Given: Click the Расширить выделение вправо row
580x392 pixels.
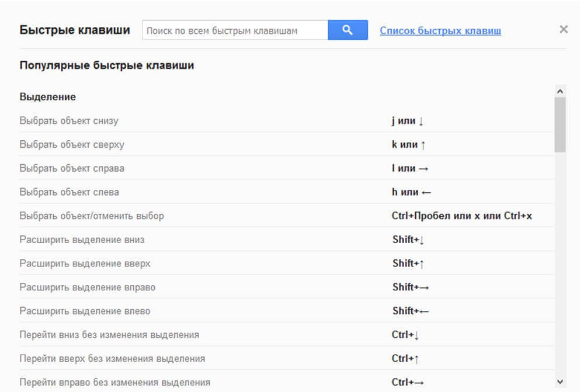Looking at the screenshot, I should [x=88, y=287].
